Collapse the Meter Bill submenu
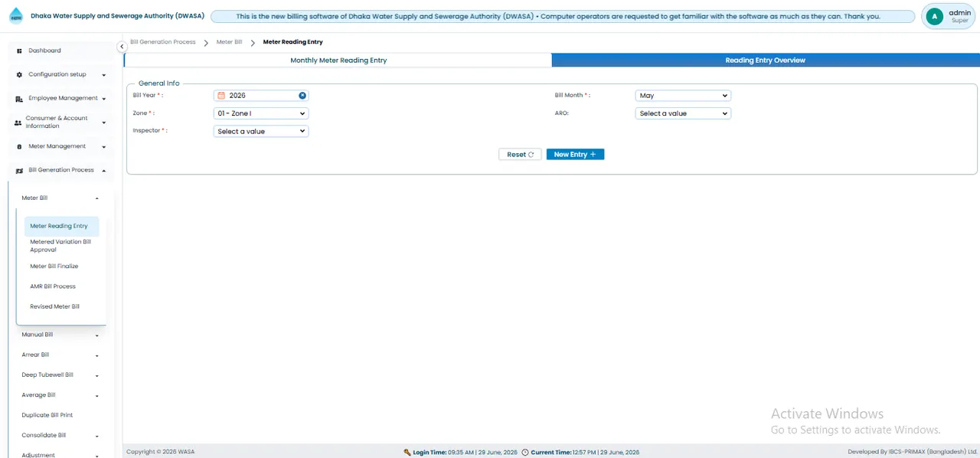The image size is (980, 458). point(97,198)
